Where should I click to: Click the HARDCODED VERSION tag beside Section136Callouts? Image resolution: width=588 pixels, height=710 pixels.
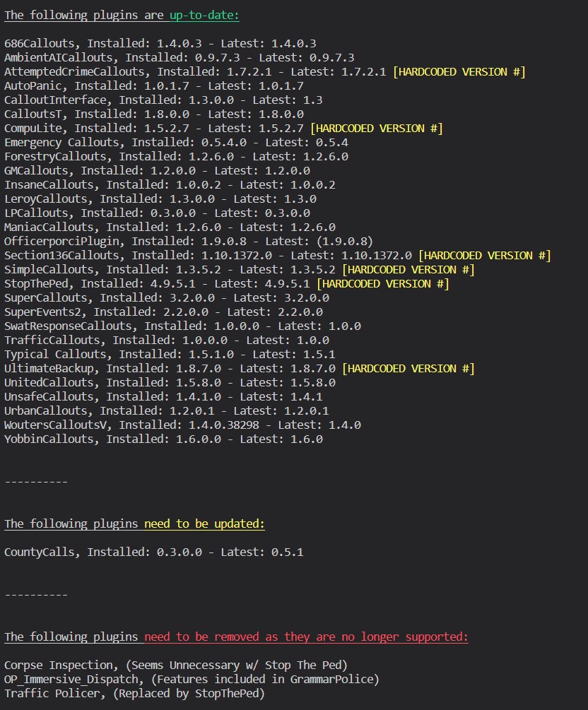[x=484, y=255]
